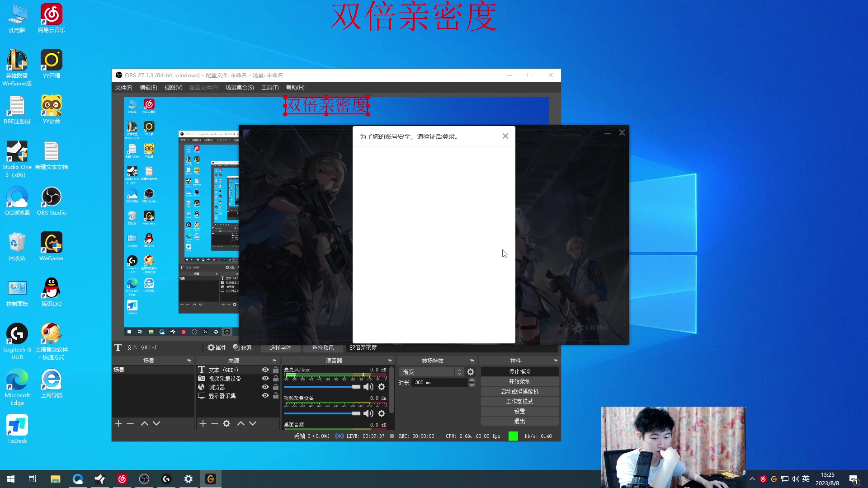Viewport: 868px width, 488px height.
Task: Show hidden icons in the system tray
Action: pyautogui.click(x=752, y=479)
